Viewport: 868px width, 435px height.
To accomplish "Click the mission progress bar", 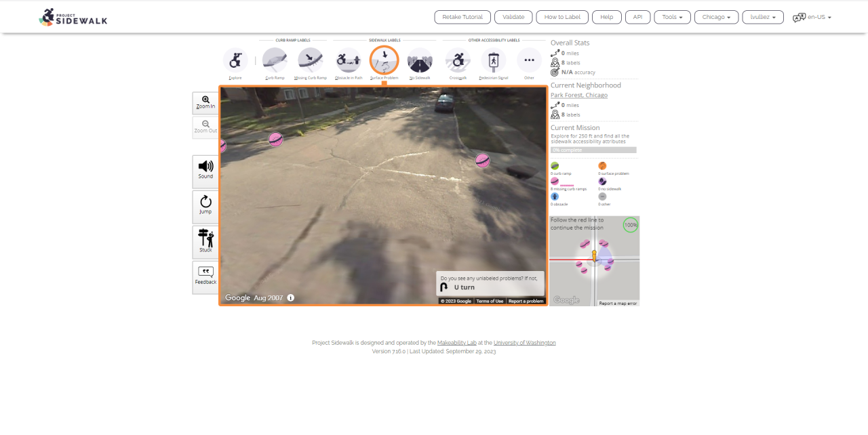I will (x=593, y=150).
